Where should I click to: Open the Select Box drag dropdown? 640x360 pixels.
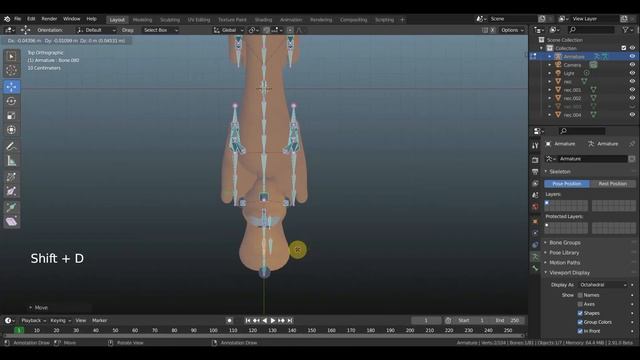tap(160, 30)
